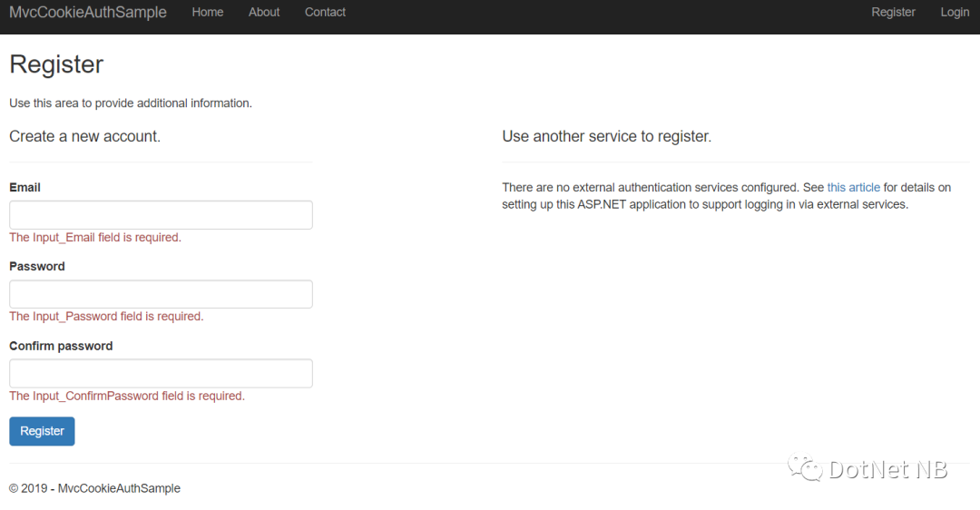Click the 'Email' field label
The height and width of the screenshot is (510, 980).
pyautogui.click(x=25, y=188)
